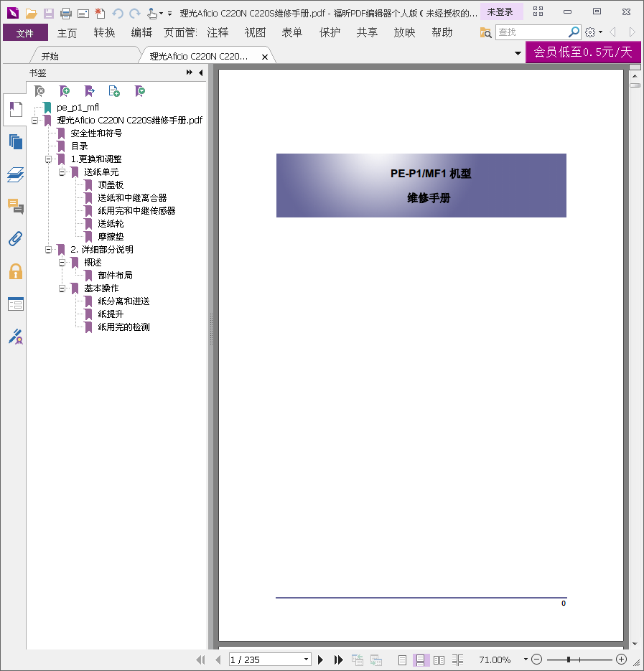Open the tab list dropdown arrow
Viewport: 644px width, 671px height.
click(518, 54)
